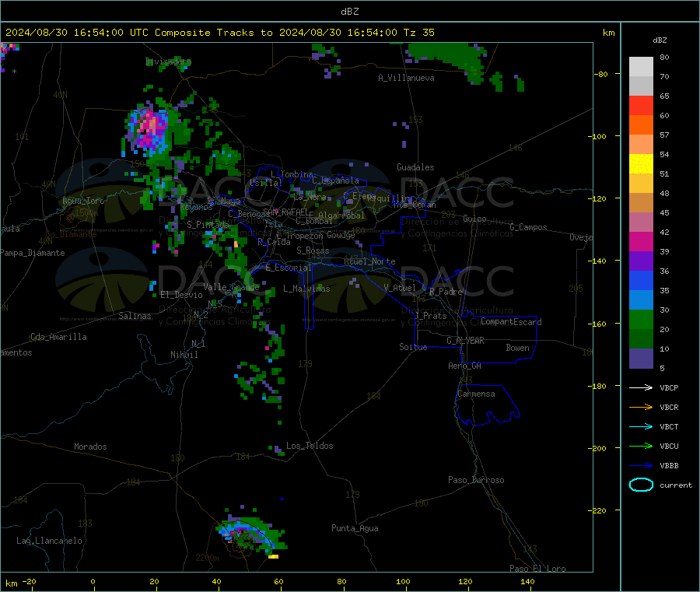The image size is (700, 592).
Task: Click the intense magenta storm cell northwest
Action: click(x=149, y=129)
